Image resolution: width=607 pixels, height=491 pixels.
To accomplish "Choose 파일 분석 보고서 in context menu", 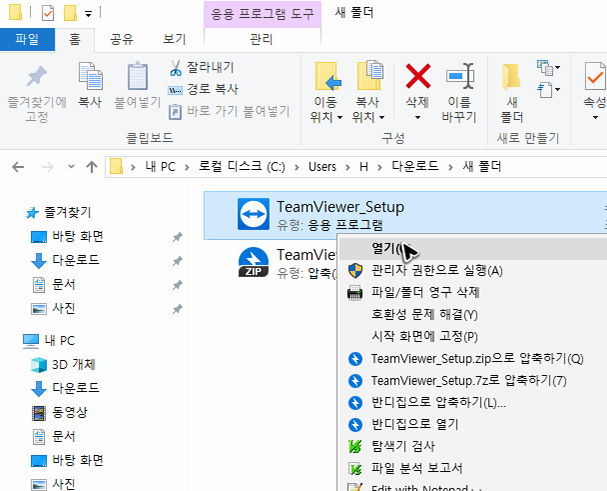I will tap(472, 469).
